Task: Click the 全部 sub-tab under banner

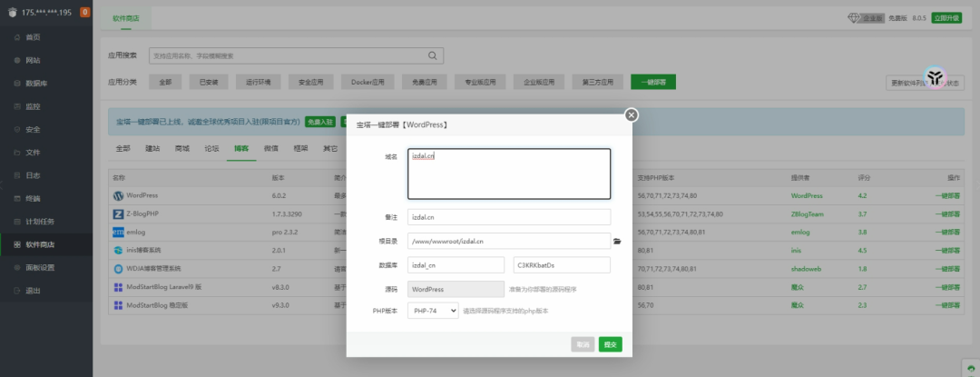Action: click(123, 149)
